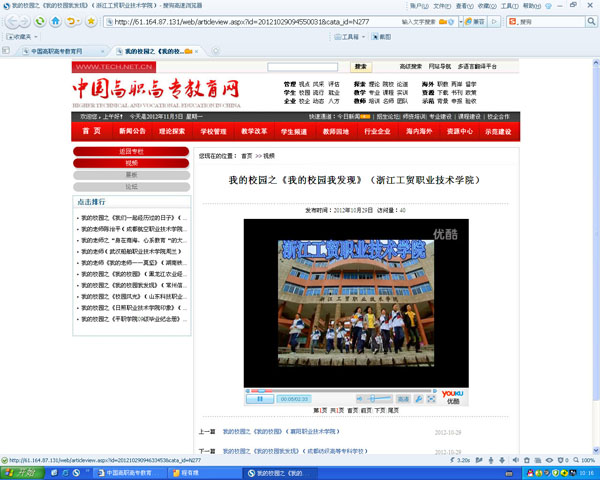This screenshot has height=480, width=600.
Task: Click the 下页 pagination link
Action: pos(380,410)
